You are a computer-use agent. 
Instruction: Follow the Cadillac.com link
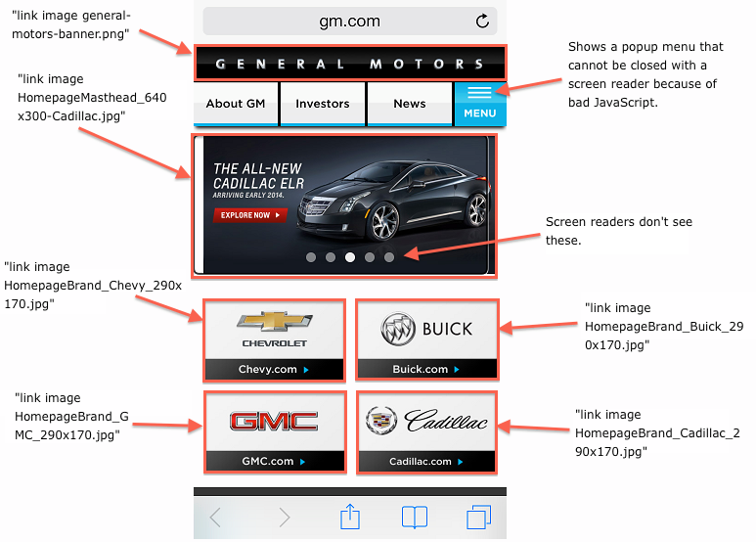coord(427,462)
